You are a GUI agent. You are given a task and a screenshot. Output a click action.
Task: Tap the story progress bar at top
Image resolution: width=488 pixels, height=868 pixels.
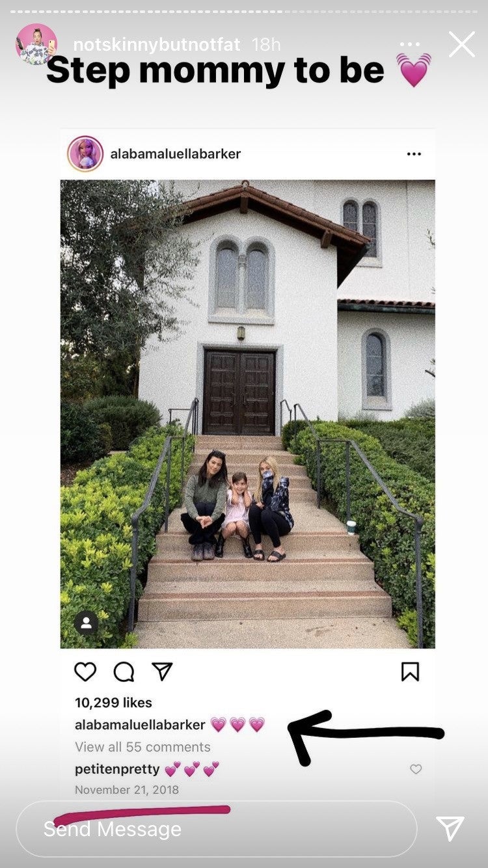pyautogui.click(x=244, y=11)
